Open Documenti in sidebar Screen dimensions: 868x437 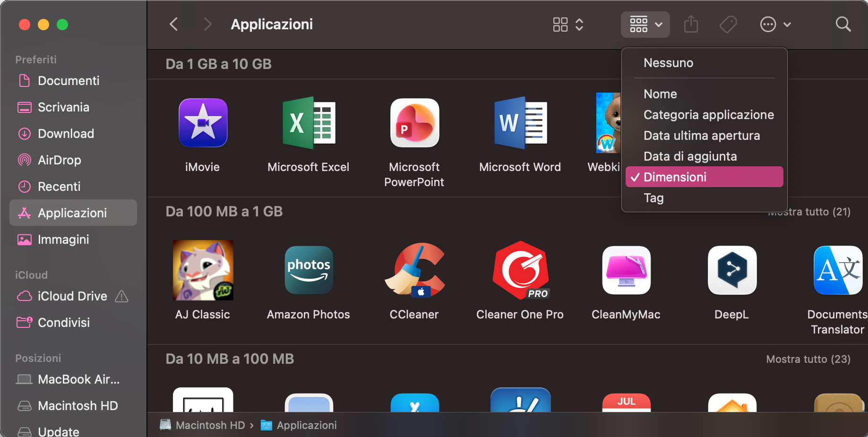coord(73,81)
